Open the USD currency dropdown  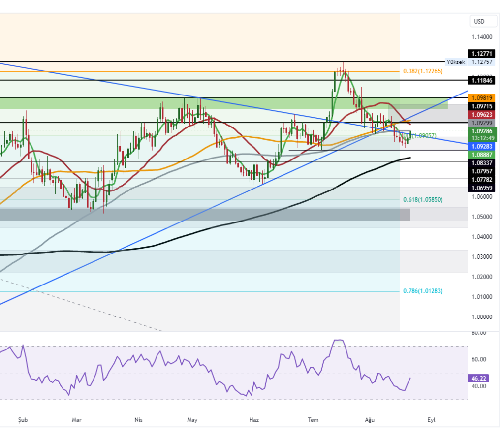[x=479, y=21]
